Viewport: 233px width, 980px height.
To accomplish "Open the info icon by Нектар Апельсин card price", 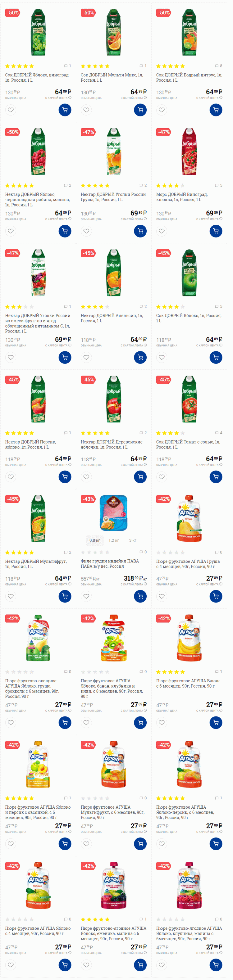I will pyautogui.click(x=145, y=345).
